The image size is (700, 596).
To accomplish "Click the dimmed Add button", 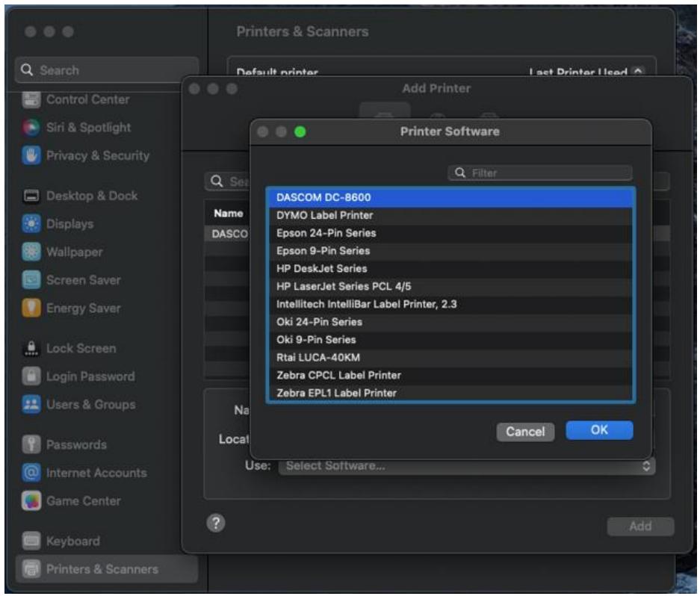I will pyautogui.click(x=640, y=527).
